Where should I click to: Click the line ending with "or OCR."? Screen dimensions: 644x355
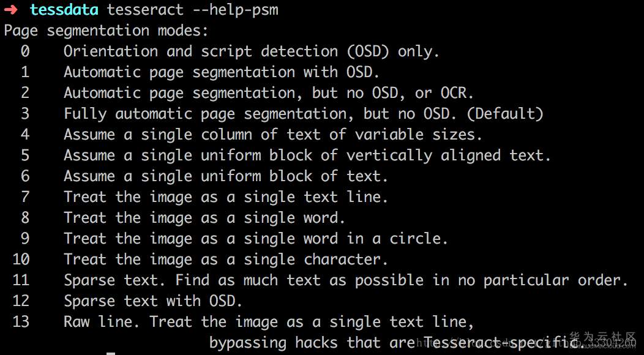tap(269, 93)
